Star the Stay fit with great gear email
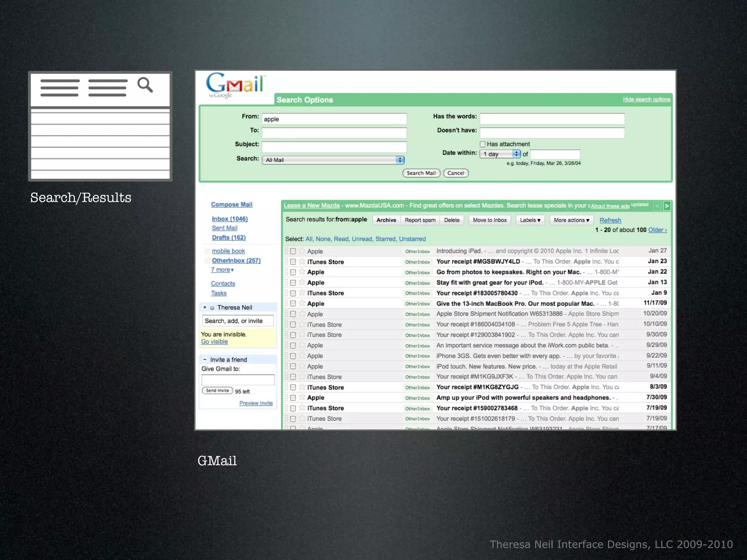Viewport: 747px width, 560px height. click(302, 282)
